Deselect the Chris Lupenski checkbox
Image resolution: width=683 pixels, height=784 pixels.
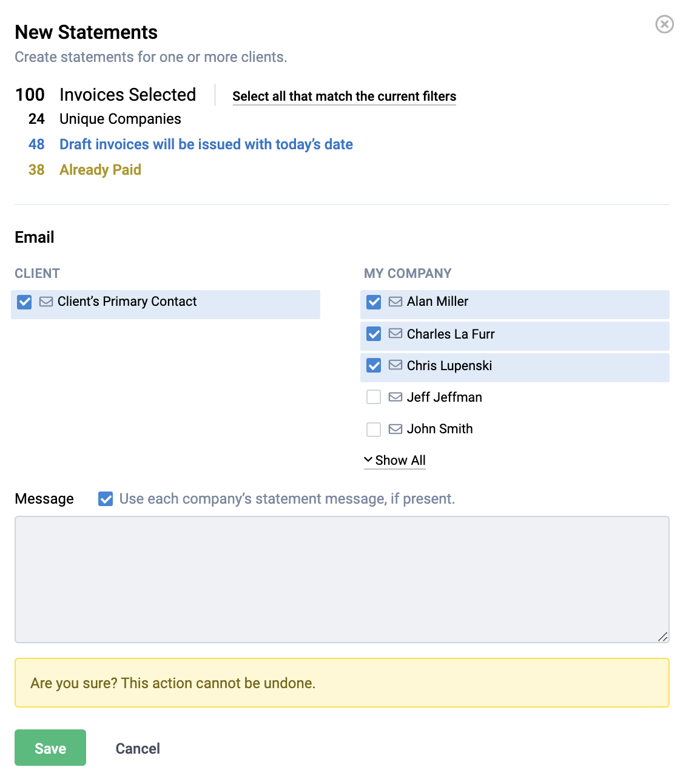[x=374, y=365]
